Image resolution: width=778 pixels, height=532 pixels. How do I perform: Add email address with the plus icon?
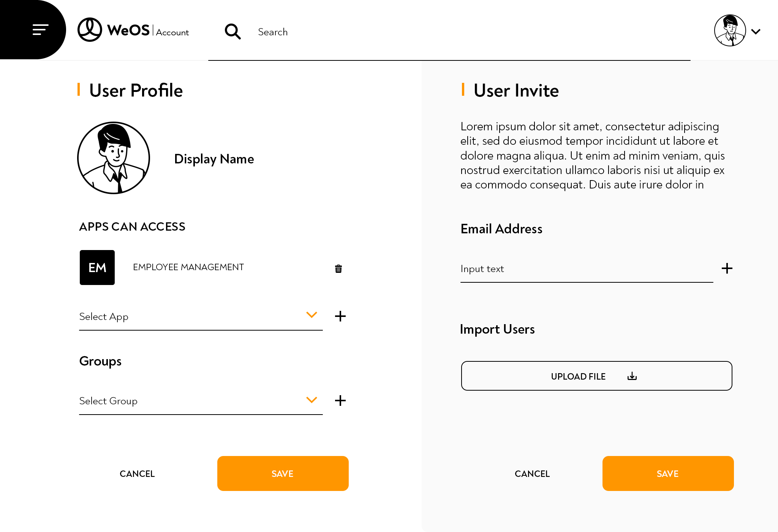coord(727,268)
